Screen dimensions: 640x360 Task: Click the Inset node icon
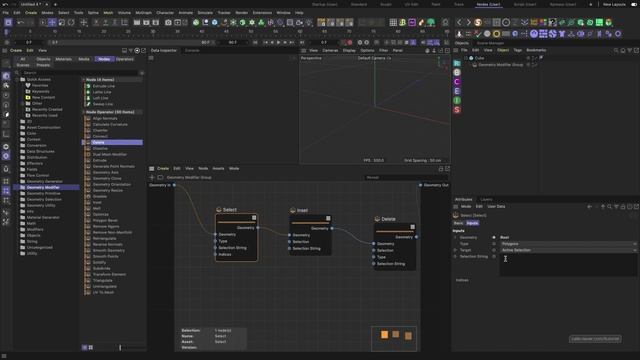(x=293, y=210)
